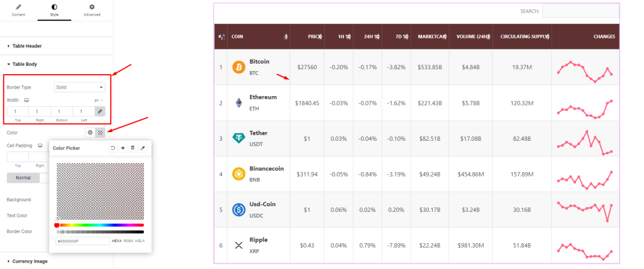Clear the color with trash icon
Screen dimensions: 644x269
(x=133, y=148)
